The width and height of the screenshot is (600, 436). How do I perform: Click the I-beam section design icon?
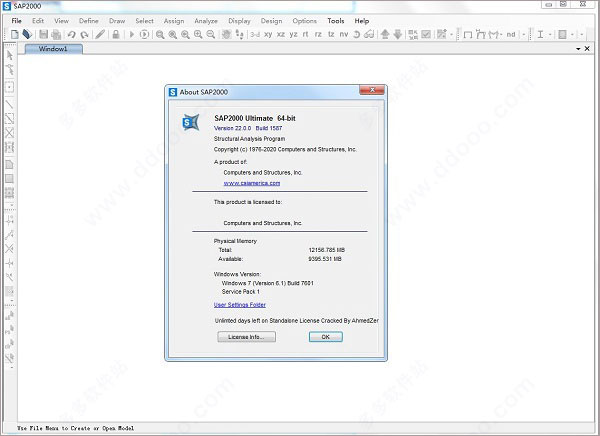pos(540,35)
